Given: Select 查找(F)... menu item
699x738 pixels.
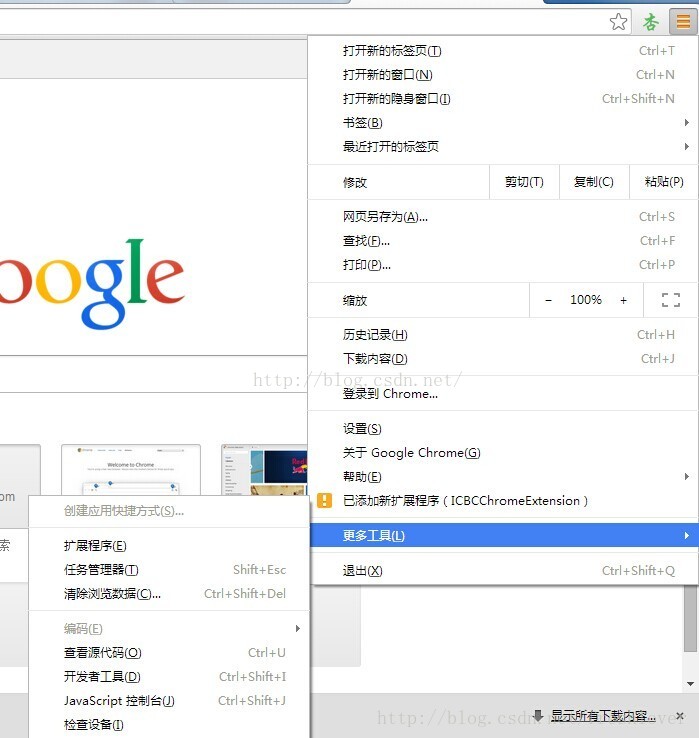Looking at the screenshot, I should point(503,241).
